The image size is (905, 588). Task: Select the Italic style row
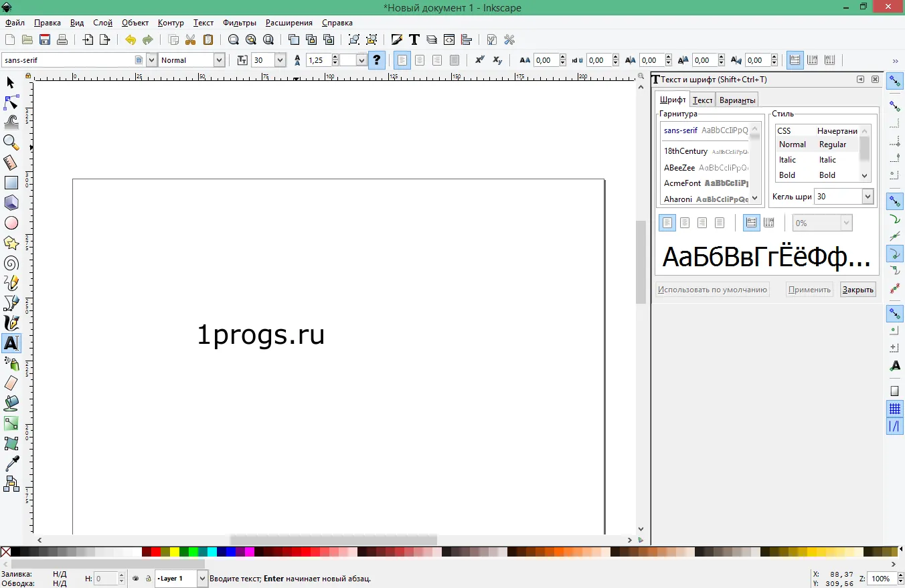pyautogui.click(x=817, y=160)
